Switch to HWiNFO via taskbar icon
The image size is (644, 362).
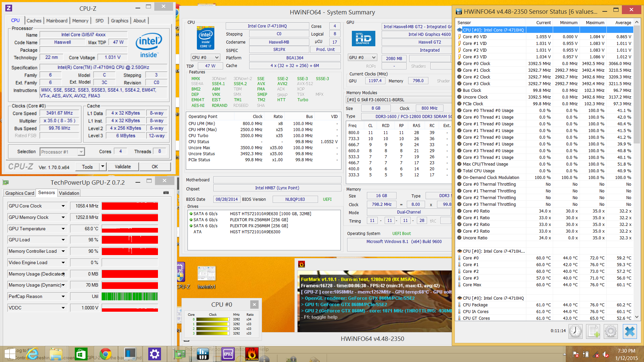203,354
